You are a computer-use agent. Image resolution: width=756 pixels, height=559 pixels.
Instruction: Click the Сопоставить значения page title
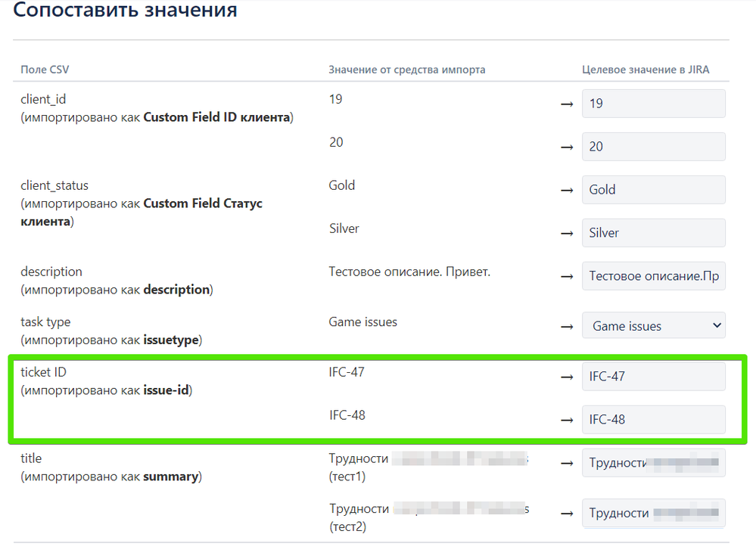pyautogui.click(x=126, y=11)
